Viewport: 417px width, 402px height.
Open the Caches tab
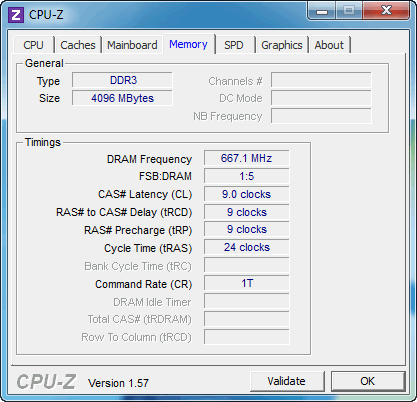click(78, 45)
